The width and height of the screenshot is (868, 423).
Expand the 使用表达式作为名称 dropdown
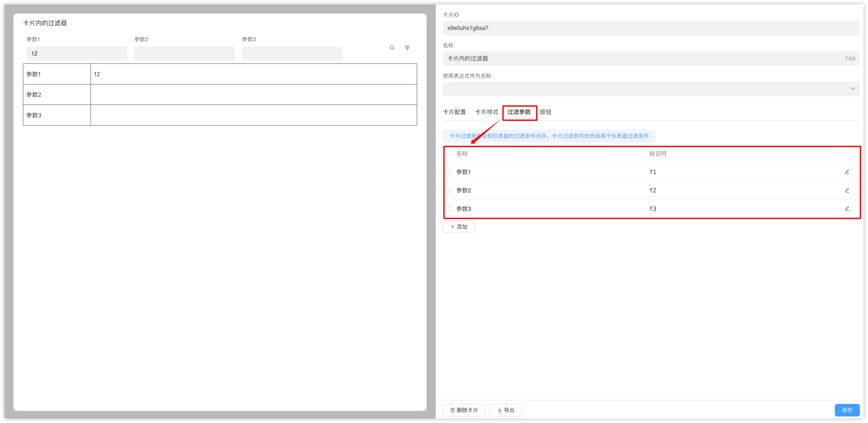[853, 89]
